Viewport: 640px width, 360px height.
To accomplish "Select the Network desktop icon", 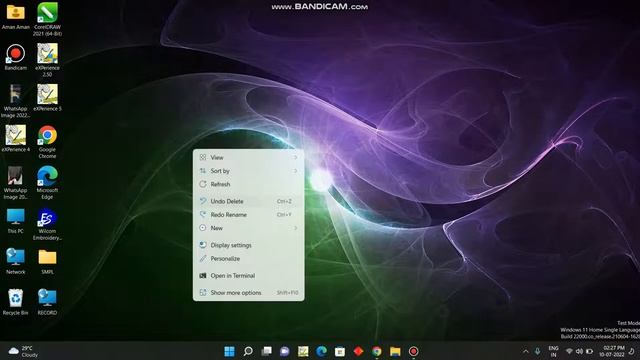I will click(16, 261).
